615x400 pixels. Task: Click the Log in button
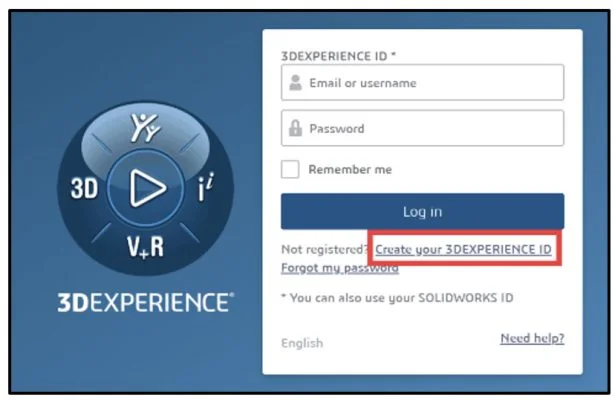click(x=422, y=211)
